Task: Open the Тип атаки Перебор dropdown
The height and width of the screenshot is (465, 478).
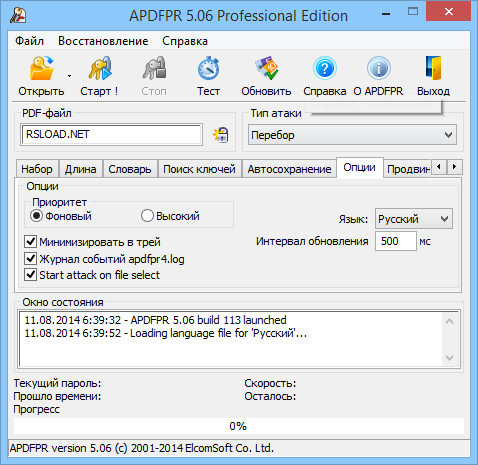Action: coord(352,135)
